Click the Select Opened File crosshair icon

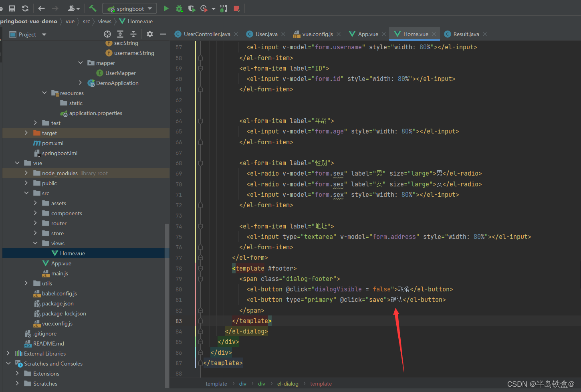tap(107, 34)
